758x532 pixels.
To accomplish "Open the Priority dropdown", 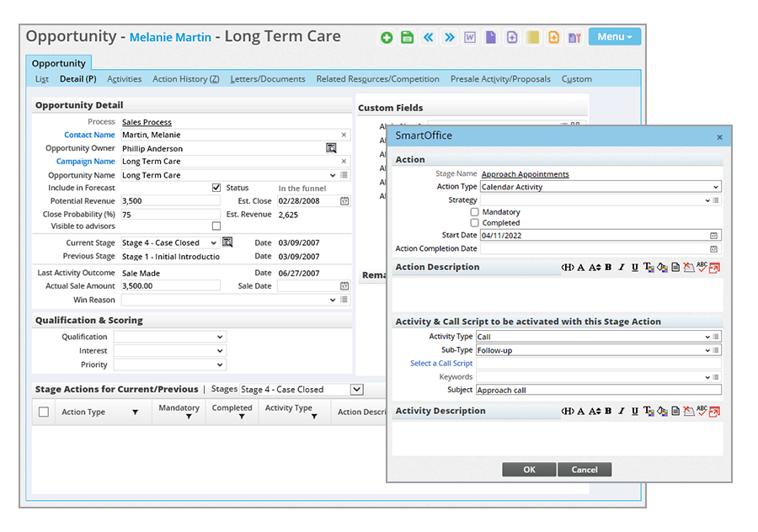I will (x=220, y=364).
